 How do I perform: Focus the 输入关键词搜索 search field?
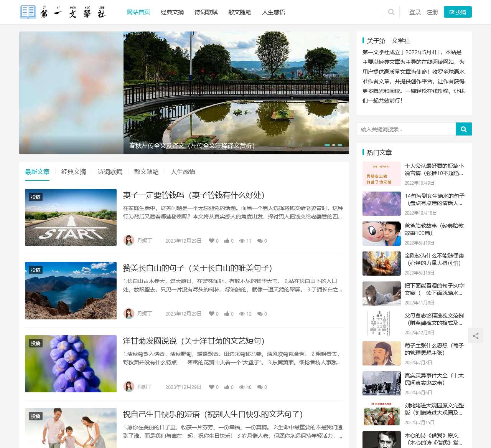point(406,129)
